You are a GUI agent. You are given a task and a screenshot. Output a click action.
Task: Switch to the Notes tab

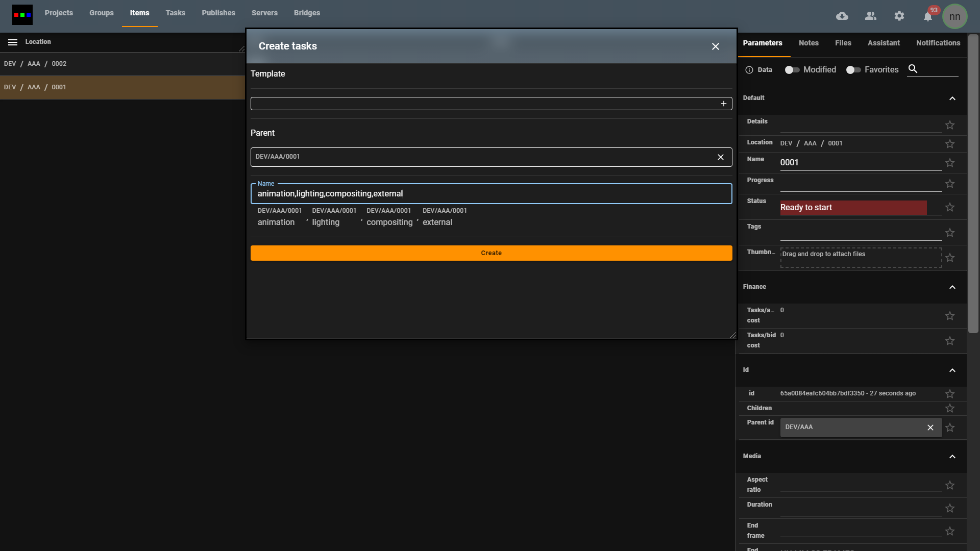click(x=808, y=43)
